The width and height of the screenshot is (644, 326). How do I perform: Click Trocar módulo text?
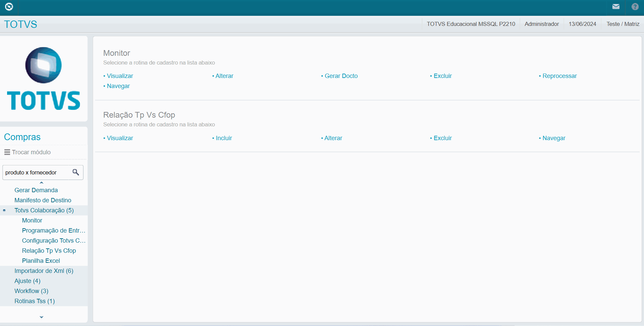(31, 152)
